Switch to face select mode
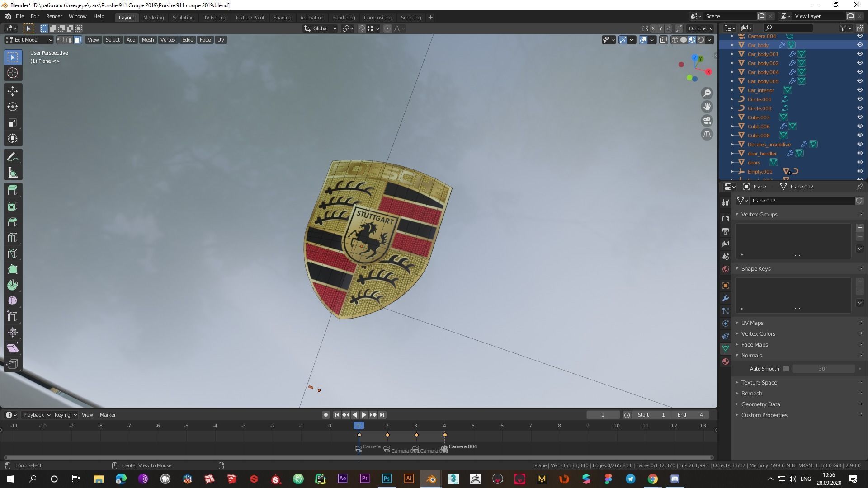Image resolution: width=868 pixels, height=488 pixels. click(78, 40)
